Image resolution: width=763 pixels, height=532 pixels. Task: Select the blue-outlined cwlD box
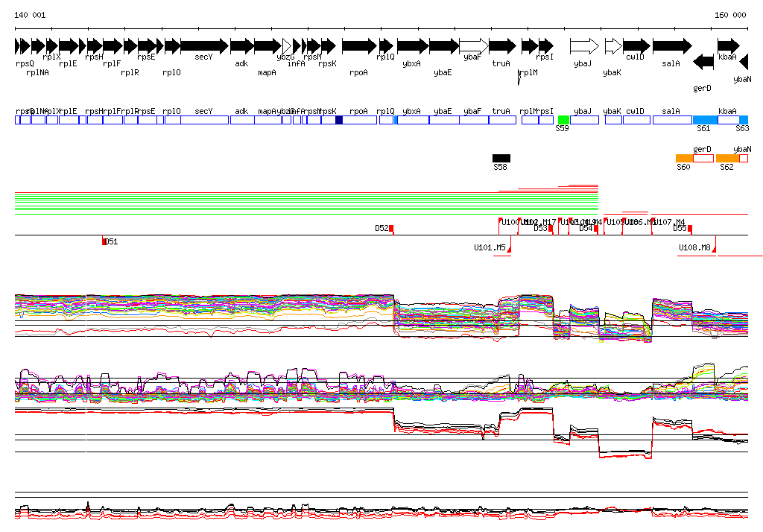(x=637, y=120)
